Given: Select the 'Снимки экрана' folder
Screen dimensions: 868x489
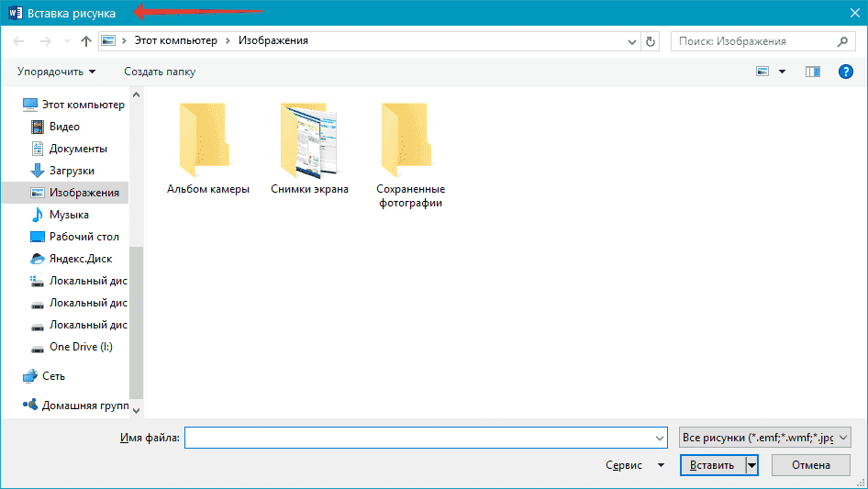Looking at the screenshot, I should pos(309,149).
